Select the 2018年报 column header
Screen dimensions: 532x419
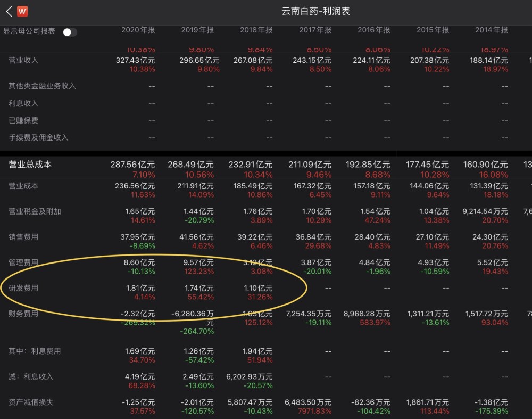pyautogui.click(x=256, y=30)
